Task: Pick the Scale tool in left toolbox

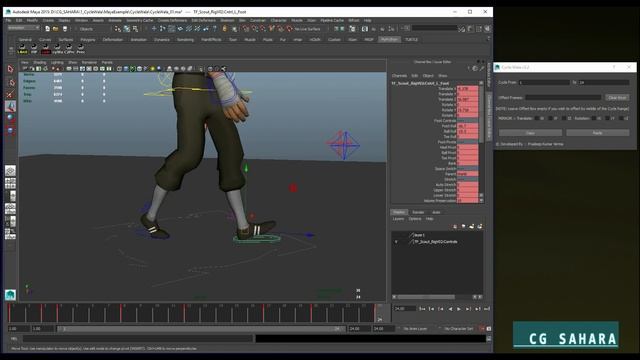Action: (11, 131)
